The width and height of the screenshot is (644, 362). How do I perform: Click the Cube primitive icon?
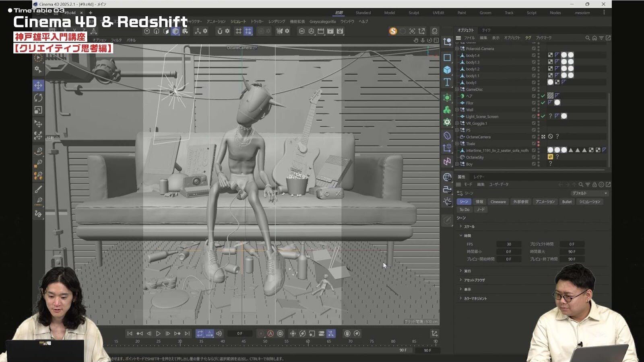[447, 70]
